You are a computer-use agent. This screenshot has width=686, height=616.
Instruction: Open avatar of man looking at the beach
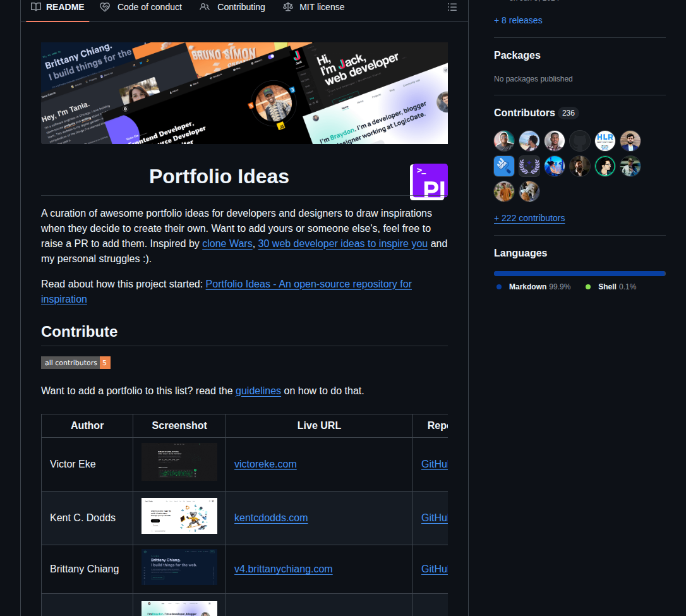529,141
